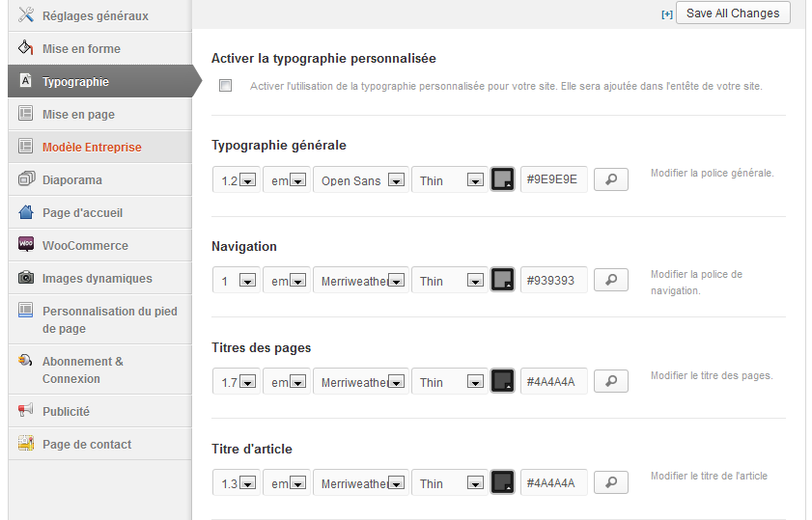
Task: Click the #939393 color hex field
Action: point(553,281)
